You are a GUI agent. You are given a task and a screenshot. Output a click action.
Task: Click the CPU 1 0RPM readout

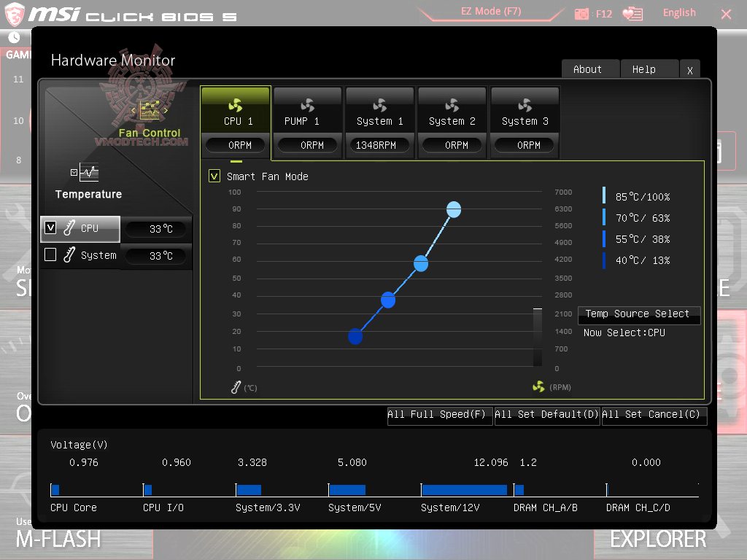[x=236, y=145]
